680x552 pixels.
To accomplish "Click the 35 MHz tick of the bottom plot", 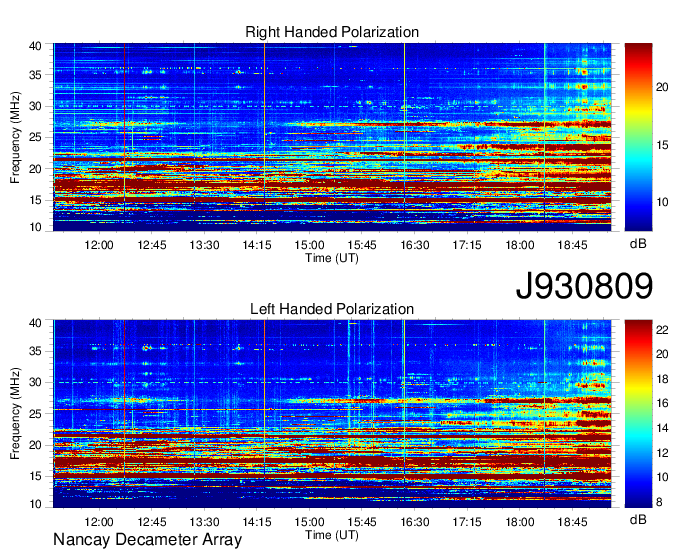I will (35, 351).
